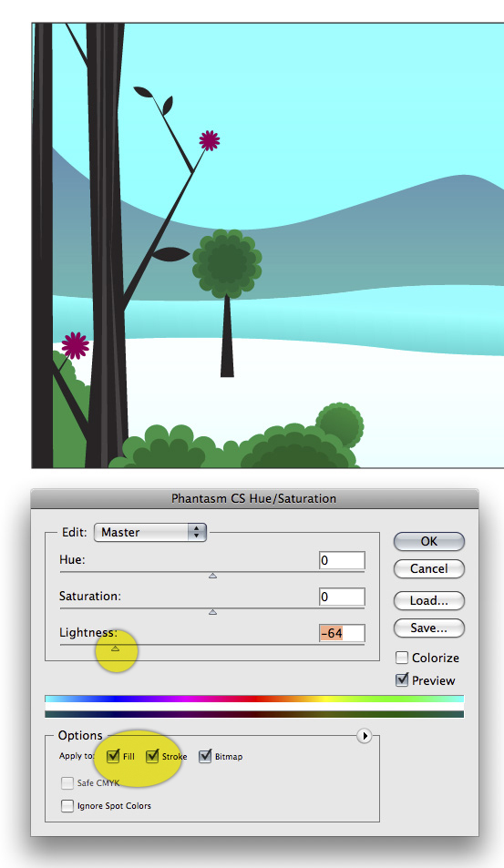Click the Save... settings button
The image size is (504, 868).
click(x=428, y=628)
